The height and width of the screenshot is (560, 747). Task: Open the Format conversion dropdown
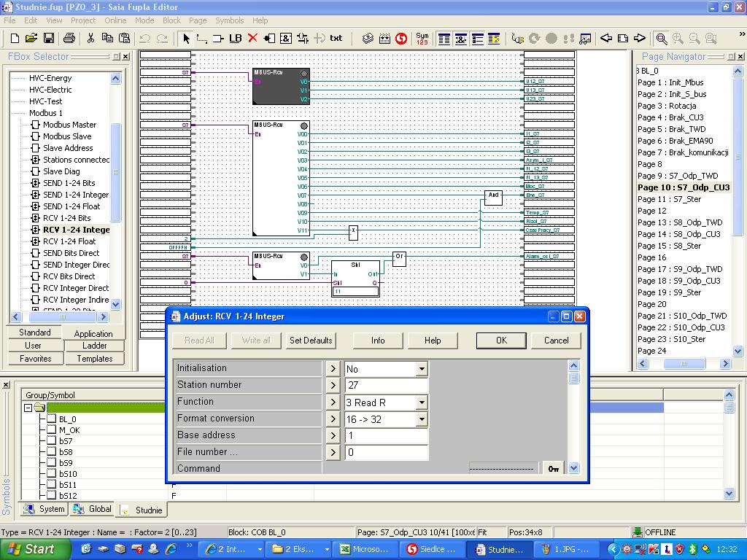point(422,419)
